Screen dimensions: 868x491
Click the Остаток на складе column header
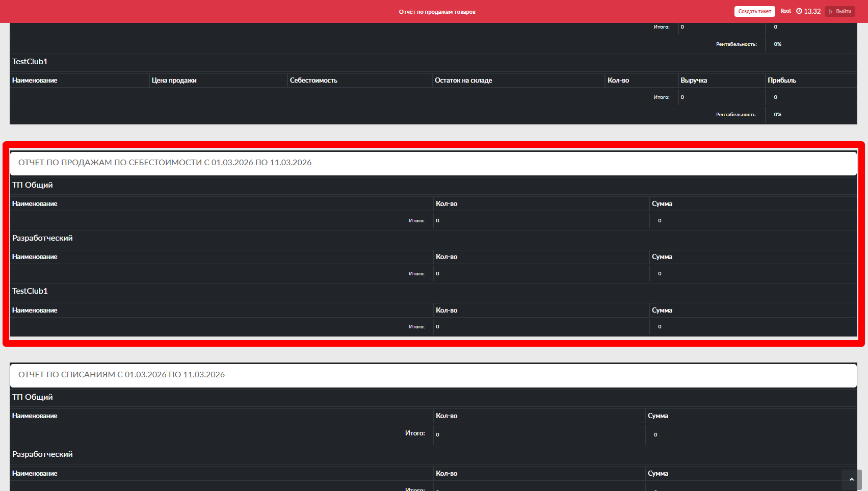pos(463,81)
